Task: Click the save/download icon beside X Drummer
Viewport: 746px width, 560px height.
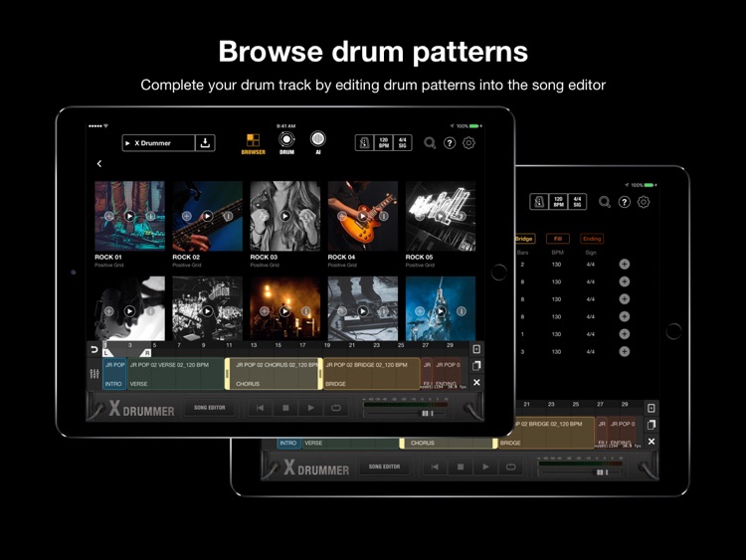Action: (x=205, y=143)
